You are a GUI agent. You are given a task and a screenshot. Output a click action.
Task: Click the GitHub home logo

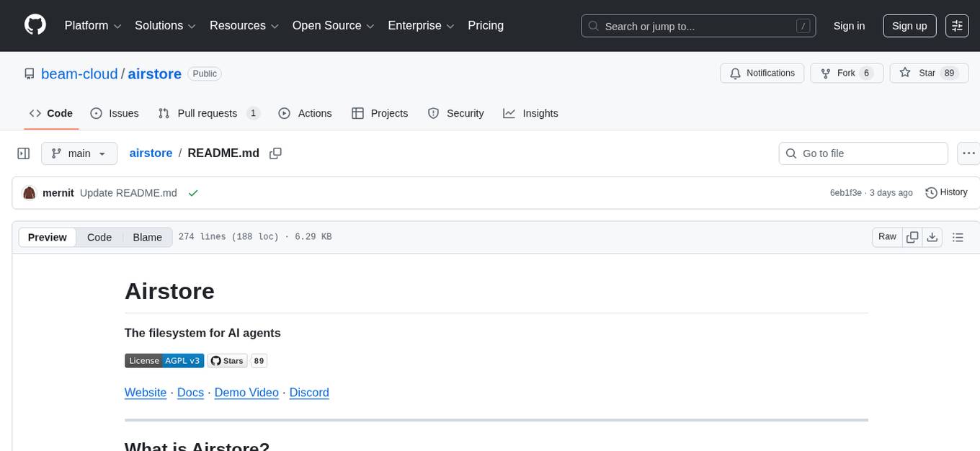pyautogui.click(x=35, y=25)
